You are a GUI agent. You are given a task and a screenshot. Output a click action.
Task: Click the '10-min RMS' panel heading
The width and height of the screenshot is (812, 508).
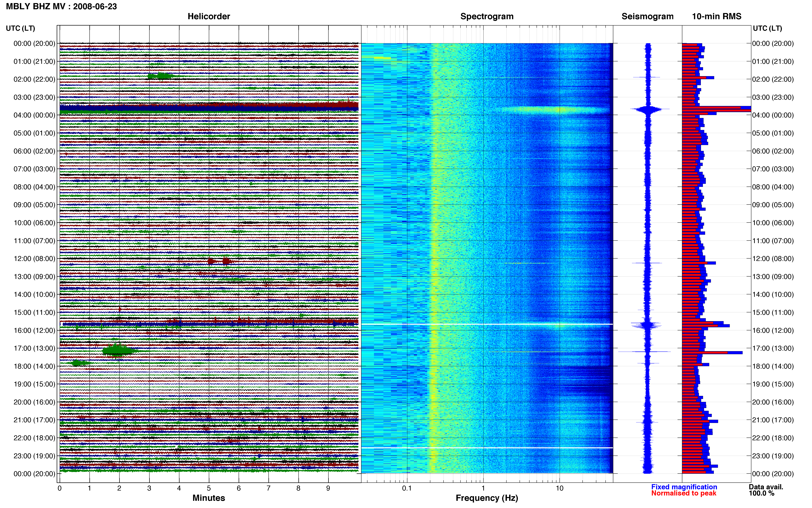point(717,16)
